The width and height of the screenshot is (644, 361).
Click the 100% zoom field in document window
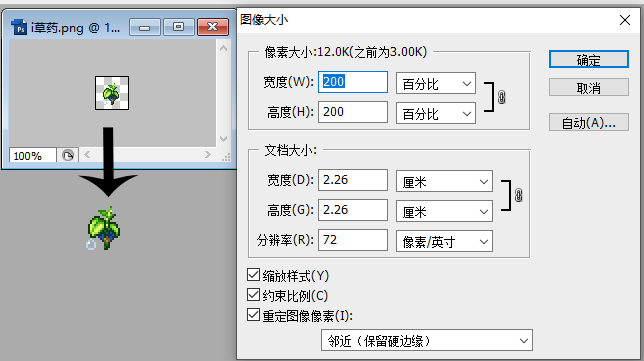coord(32,156)
